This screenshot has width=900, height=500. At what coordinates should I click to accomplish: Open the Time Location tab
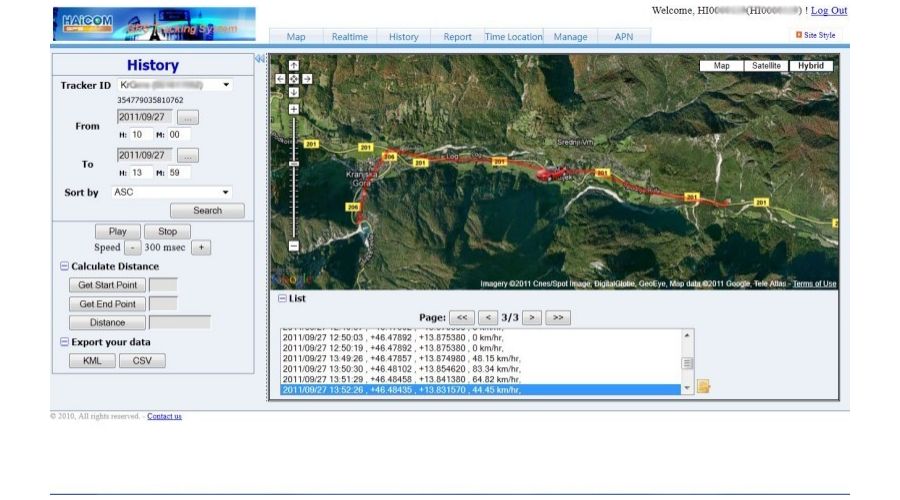[513, 37]
